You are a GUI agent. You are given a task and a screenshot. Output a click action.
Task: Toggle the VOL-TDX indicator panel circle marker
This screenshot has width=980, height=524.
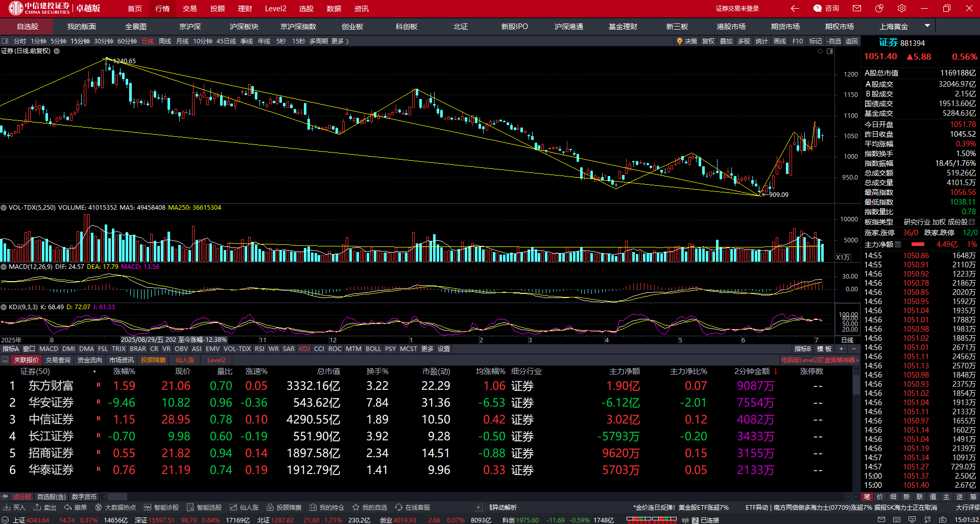[4, 208]
